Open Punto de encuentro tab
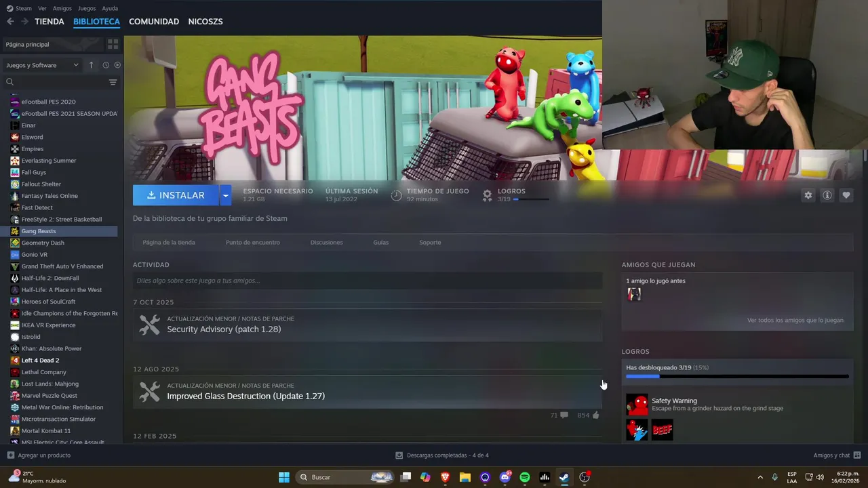Image resolution: width=868 pixels, height=488 pixels. [x=253, y=243]
